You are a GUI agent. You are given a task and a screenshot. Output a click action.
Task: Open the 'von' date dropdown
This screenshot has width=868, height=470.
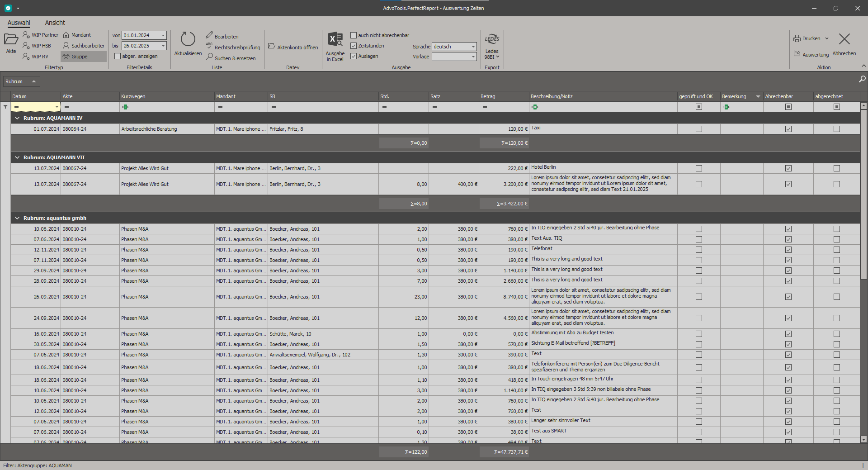tap(163, 35)
